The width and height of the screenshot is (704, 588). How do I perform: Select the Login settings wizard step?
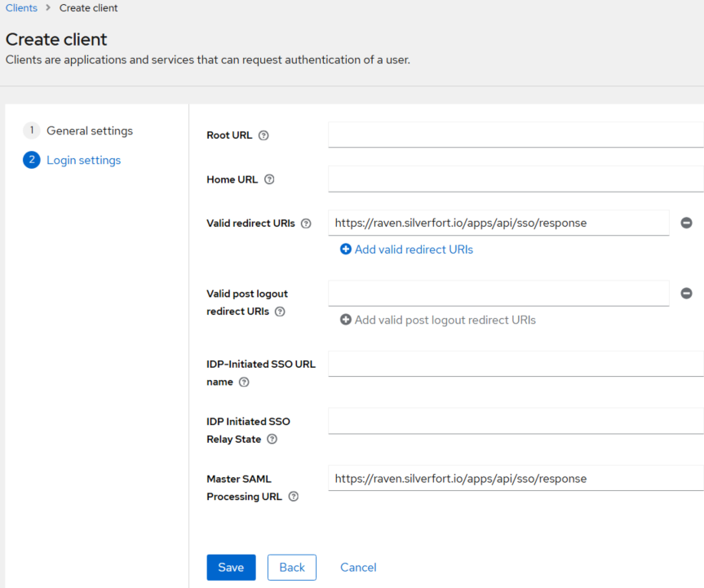83,160
